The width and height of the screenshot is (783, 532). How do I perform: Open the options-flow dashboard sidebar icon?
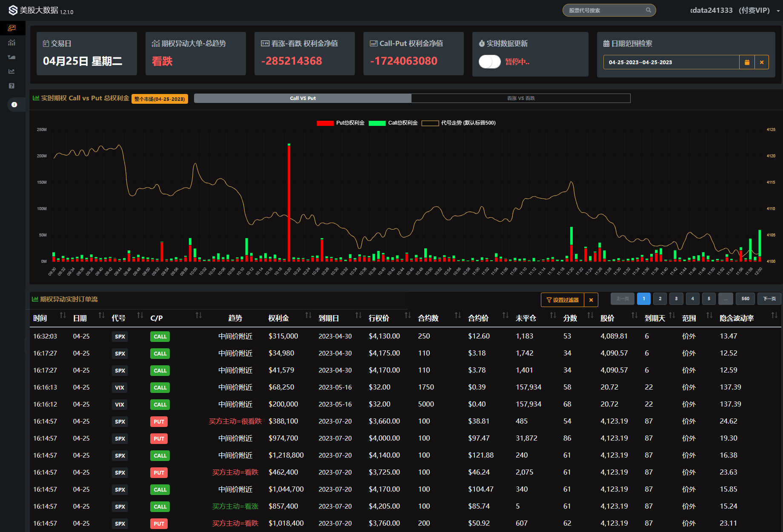point(12,28)
